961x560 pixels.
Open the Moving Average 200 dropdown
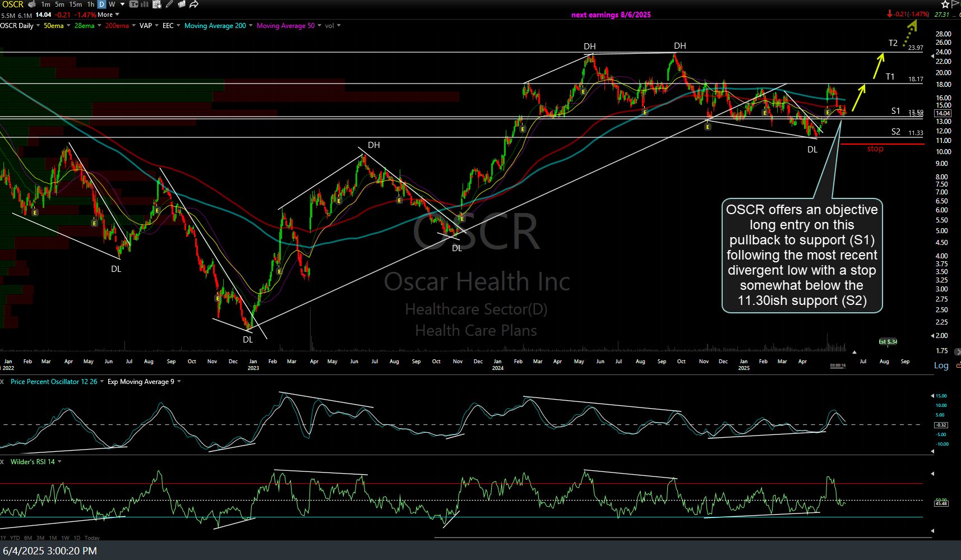click(251, 25)
